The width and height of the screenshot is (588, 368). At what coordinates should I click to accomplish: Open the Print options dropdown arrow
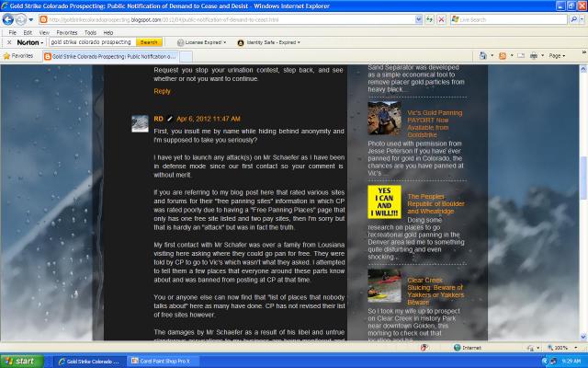coord(542,56)
